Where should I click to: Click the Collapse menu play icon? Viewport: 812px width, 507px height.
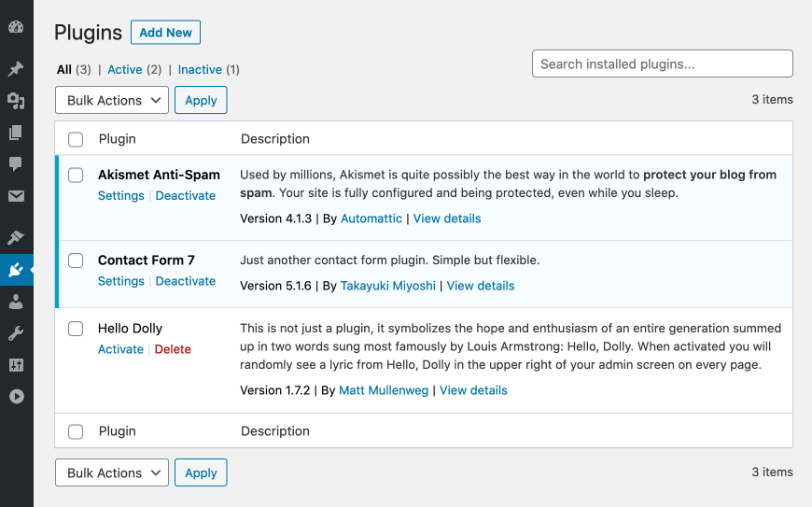coord(16,397)
